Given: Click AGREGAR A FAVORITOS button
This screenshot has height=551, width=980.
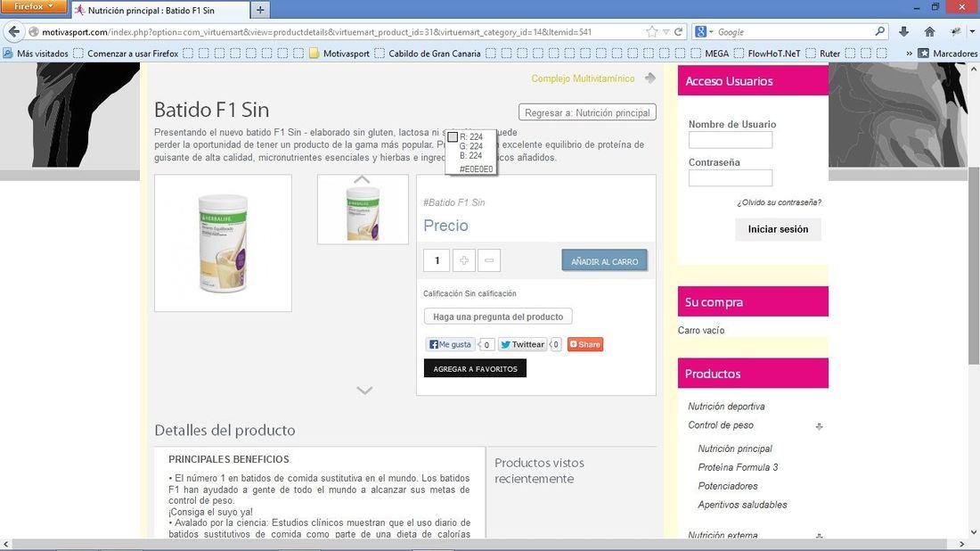Looking at the screenshot, I should [475, 368].
